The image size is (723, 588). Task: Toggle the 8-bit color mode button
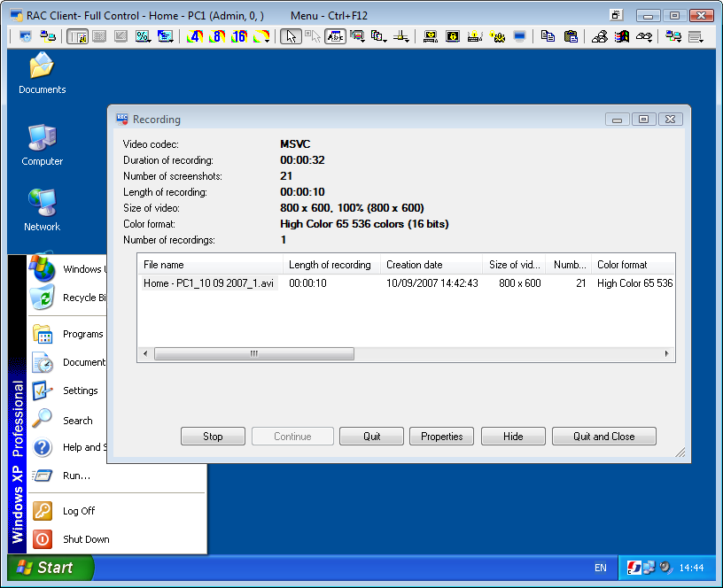[217, 36]
